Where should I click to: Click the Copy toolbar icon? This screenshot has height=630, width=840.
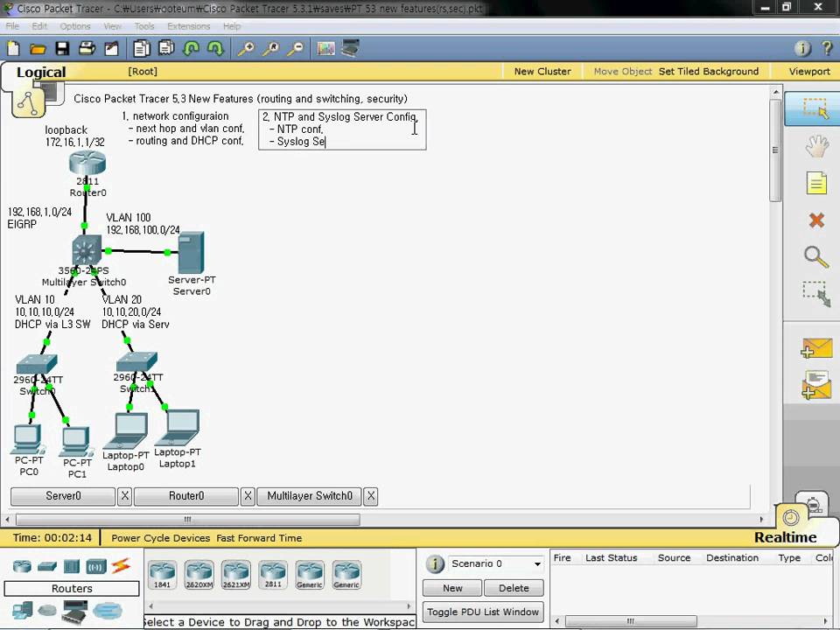pos(142,49)
